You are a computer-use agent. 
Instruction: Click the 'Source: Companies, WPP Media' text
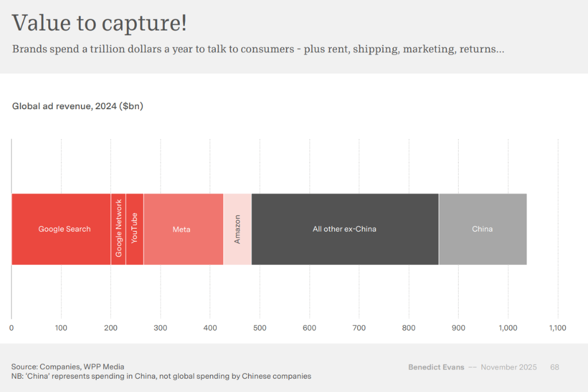coord(68,367)
